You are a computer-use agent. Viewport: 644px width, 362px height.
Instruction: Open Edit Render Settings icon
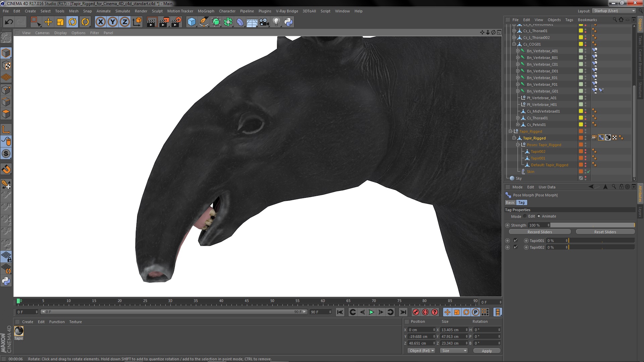pyautogui.click(x=176, y=22)
